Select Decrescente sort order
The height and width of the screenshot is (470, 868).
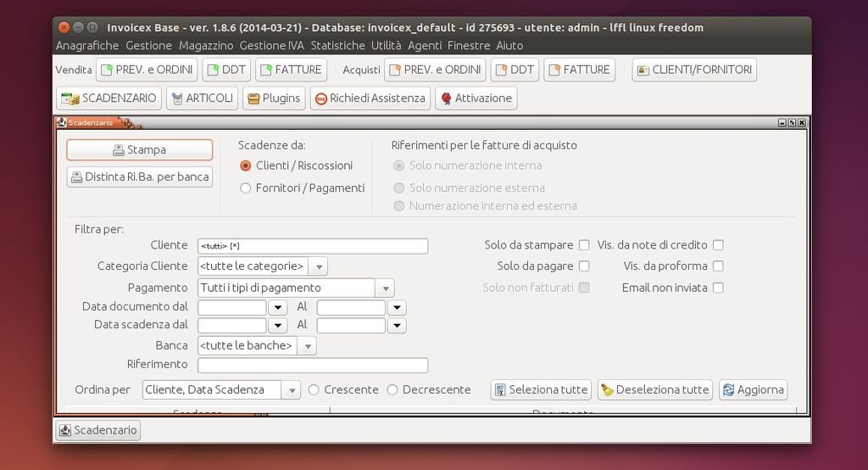click(x=392, y=390)
